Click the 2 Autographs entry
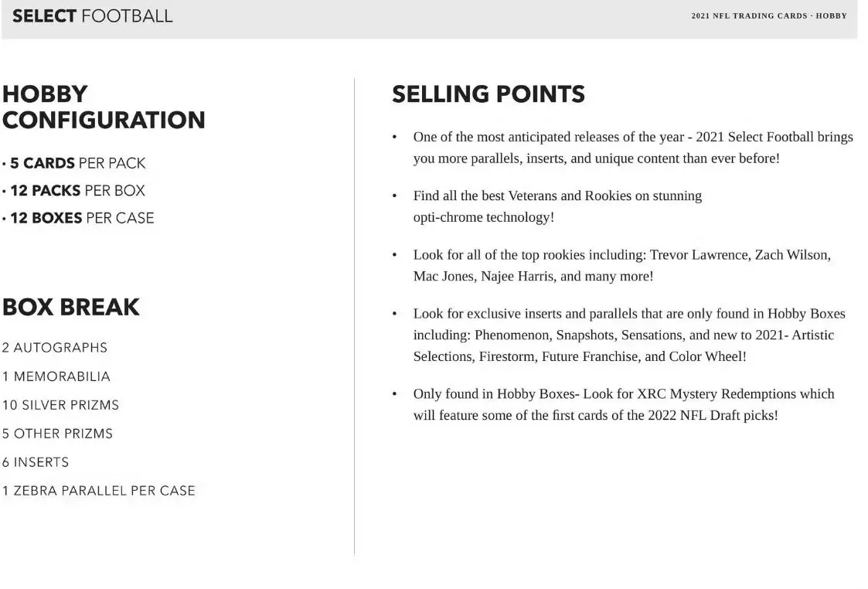 pos(55,348)
